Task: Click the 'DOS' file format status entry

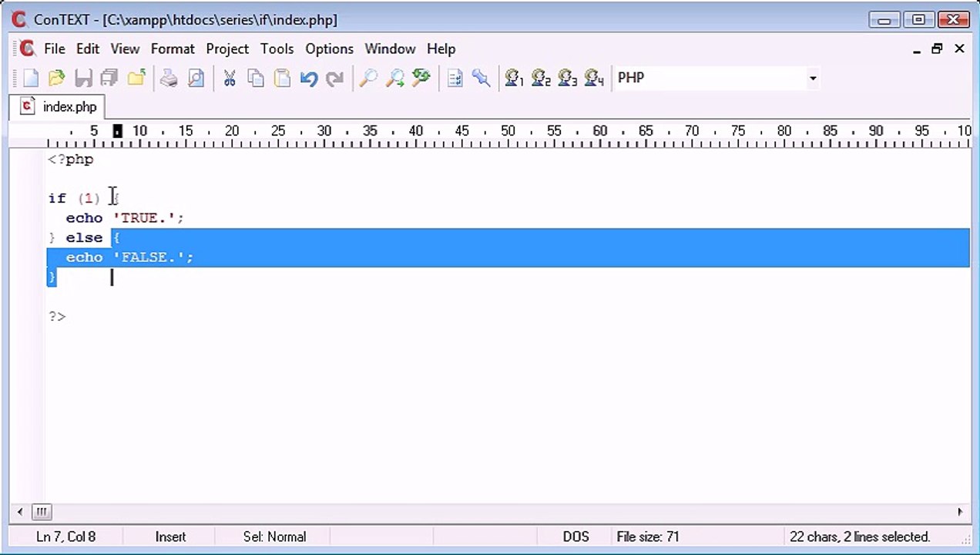Action: coord(576,536)
